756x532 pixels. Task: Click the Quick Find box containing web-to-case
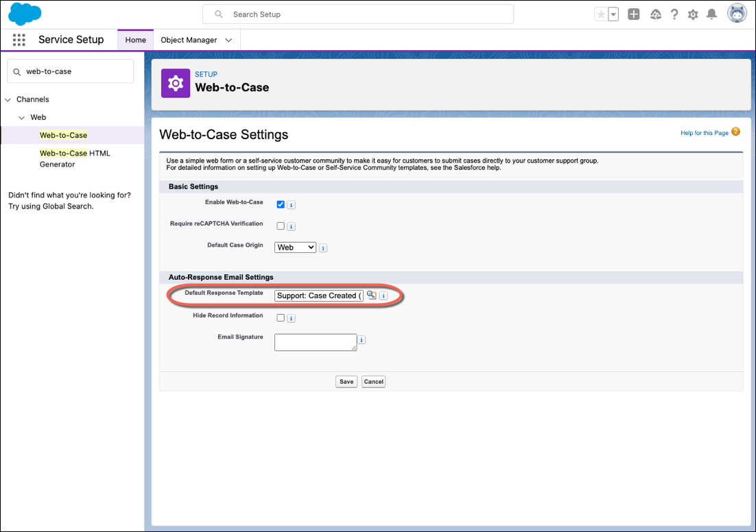(71, 71)
